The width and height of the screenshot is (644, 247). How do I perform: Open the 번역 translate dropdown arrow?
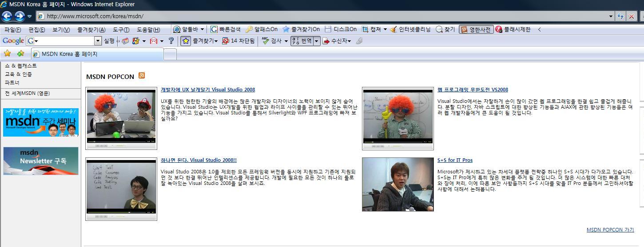pyautogui.click(x=317, y=41)
